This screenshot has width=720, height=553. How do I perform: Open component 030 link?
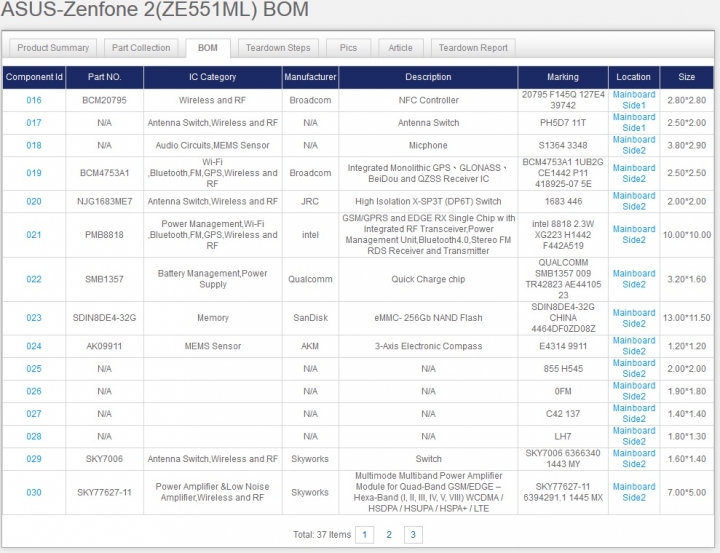pyautogui.click(x=34, y=492)
